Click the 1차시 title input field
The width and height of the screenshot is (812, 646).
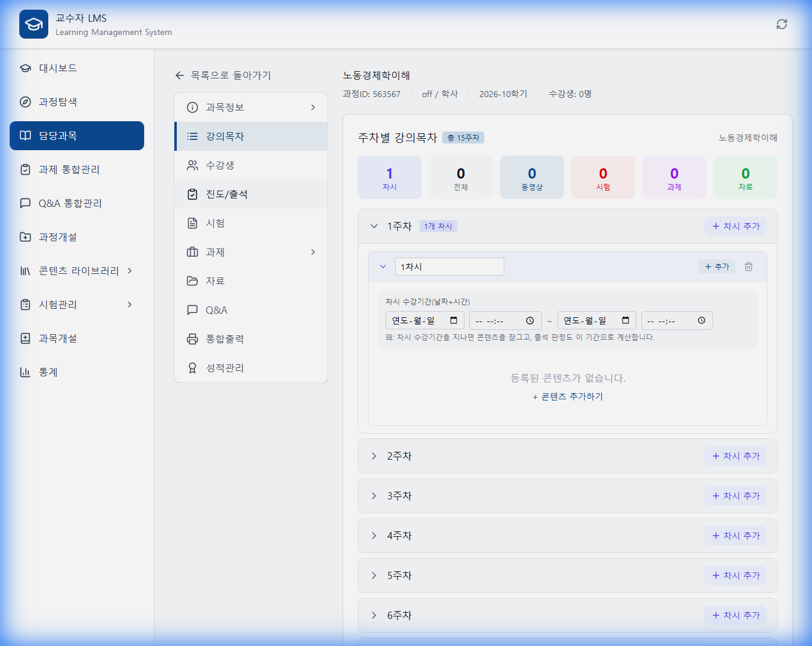click(449, 267)
